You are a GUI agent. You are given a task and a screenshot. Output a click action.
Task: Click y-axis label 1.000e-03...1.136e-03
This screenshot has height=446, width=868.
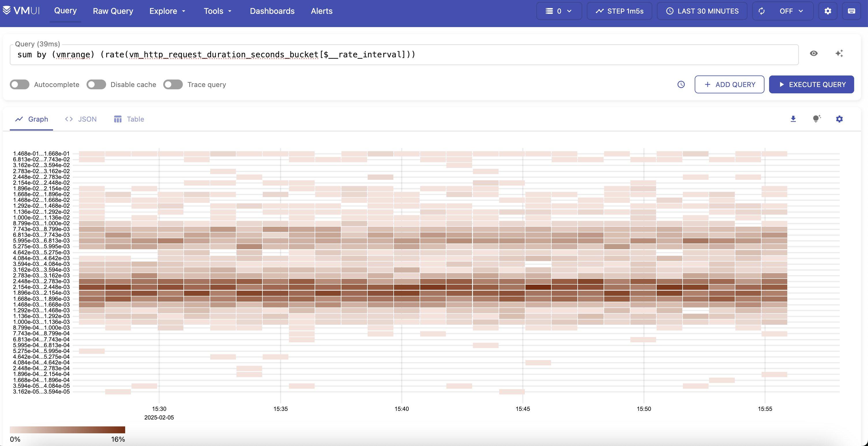pos(41,322)
